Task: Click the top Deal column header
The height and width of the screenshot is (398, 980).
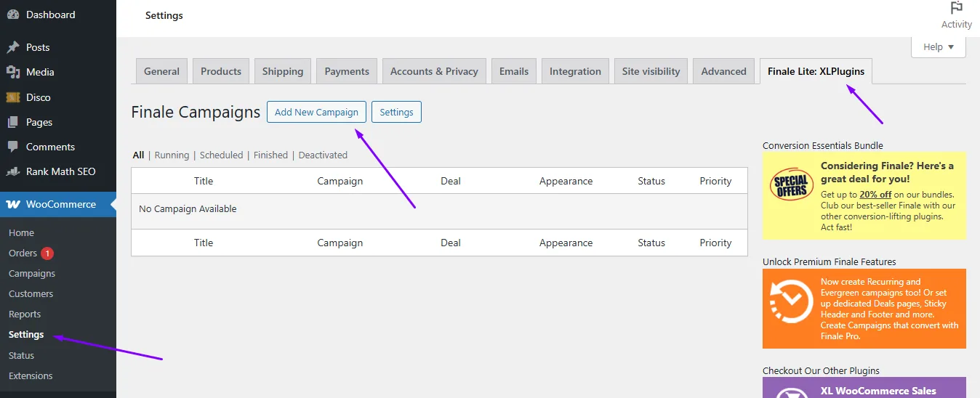Action: click(451, 181)
